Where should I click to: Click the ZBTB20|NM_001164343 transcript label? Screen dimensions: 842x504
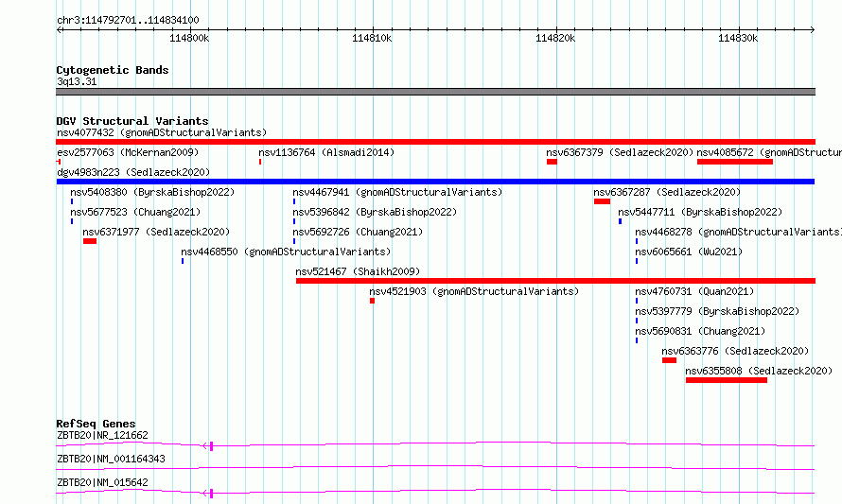click(x=111, y=459)
